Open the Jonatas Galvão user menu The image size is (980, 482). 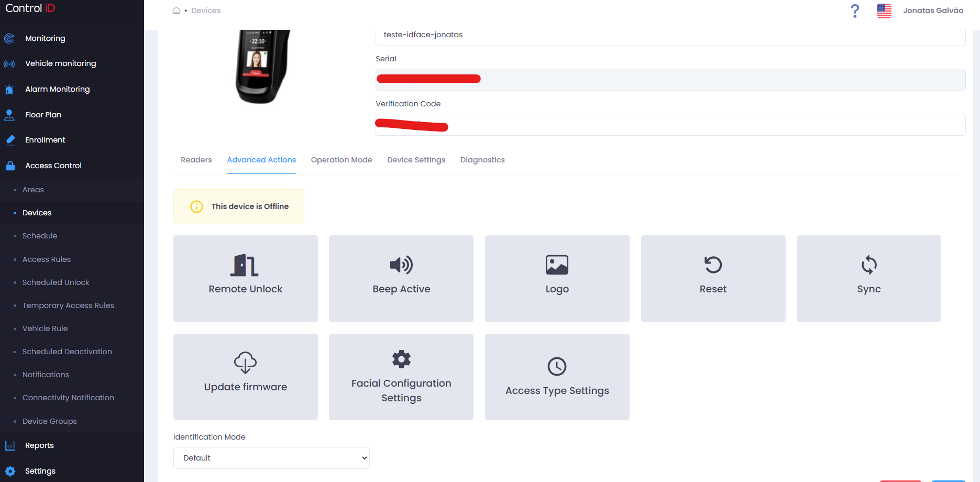(933, 10)
